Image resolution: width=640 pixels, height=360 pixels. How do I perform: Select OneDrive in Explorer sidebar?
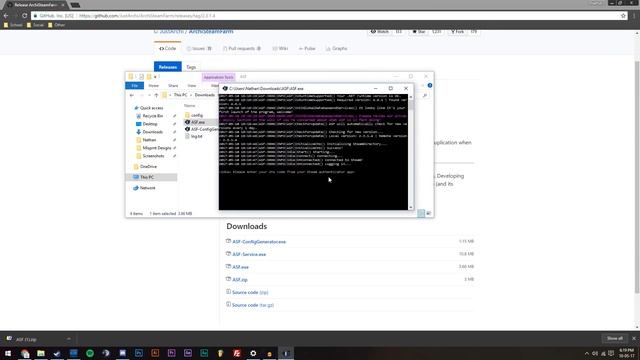click(148, 167)
